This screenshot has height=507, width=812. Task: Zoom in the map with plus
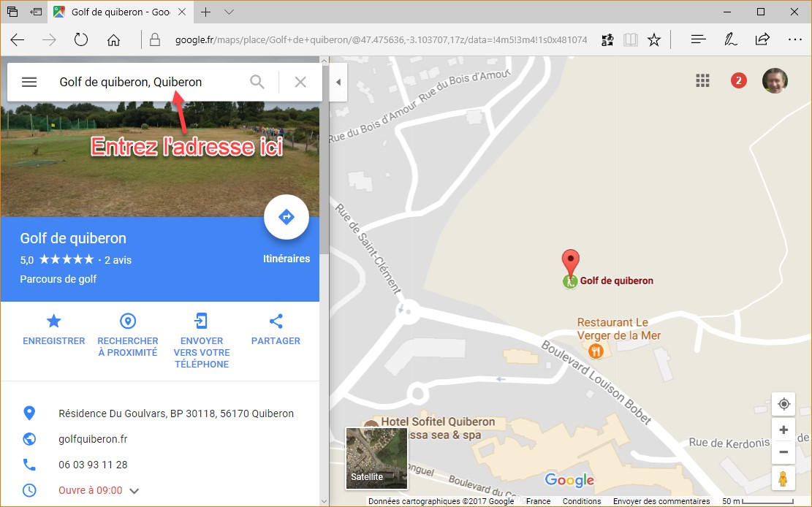(784, 430)
